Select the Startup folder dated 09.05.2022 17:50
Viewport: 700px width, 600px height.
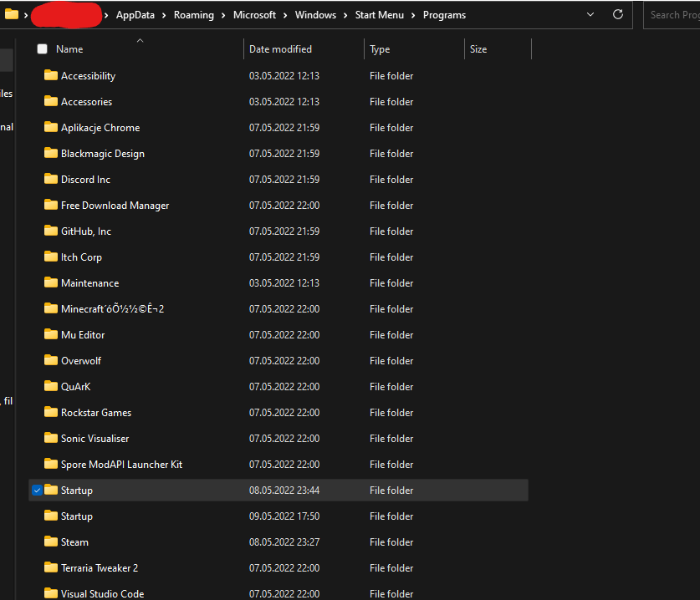(278, 516)
